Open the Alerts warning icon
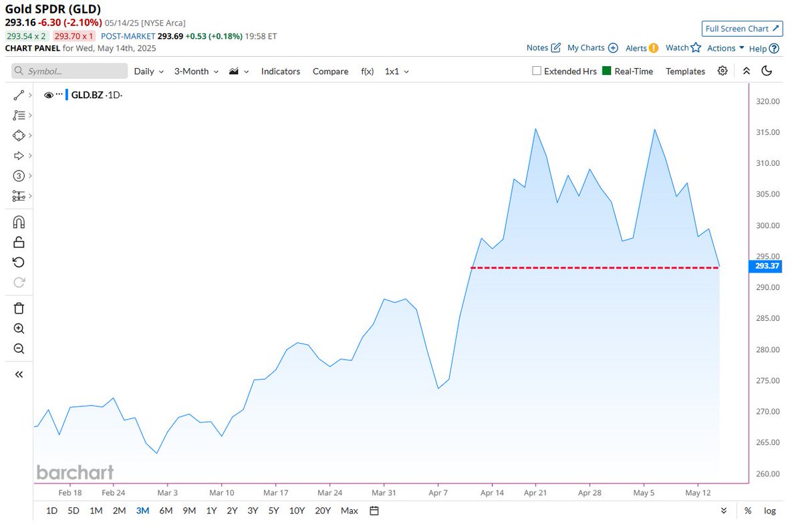Screen dimensions: 802x532 653,48
